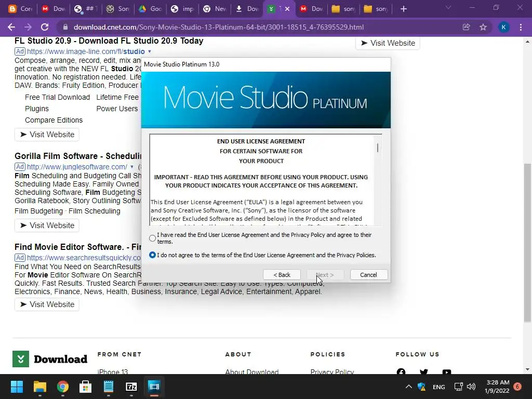
Task: Click the top-right Visit Website button
Action: pos(388,43)
